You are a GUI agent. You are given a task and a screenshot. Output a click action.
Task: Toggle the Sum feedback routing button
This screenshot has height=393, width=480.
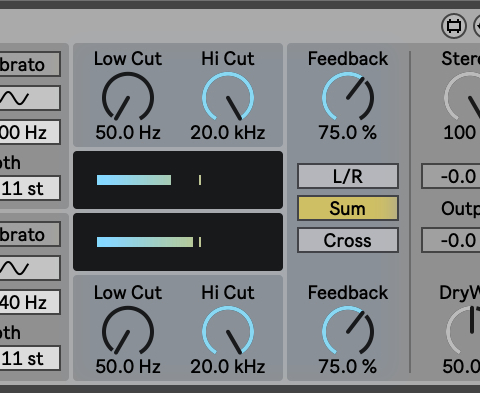point(348,208)
